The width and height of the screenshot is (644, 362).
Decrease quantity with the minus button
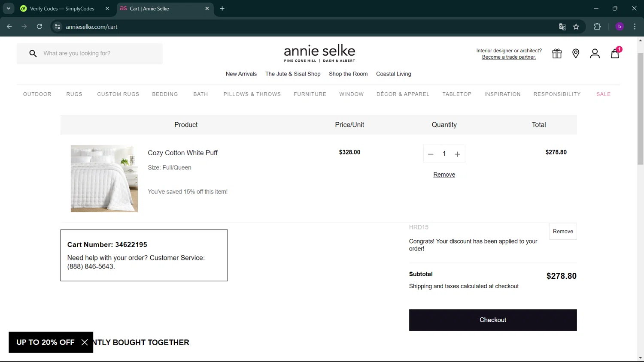click(x=431, y=154)
